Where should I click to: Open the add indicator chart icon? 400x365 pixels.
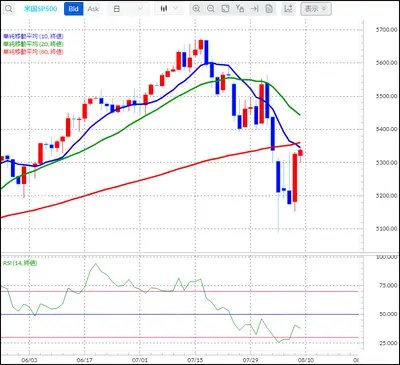[x=289, y=9]
